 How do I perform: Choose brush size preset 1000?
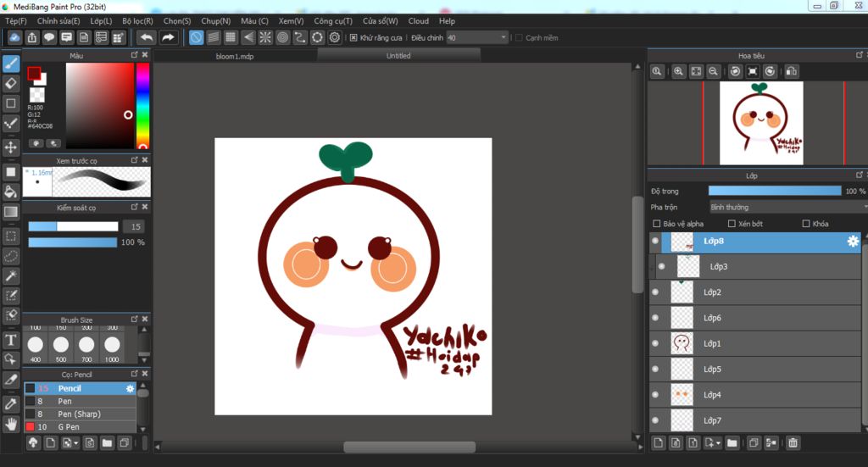[112, 347]
